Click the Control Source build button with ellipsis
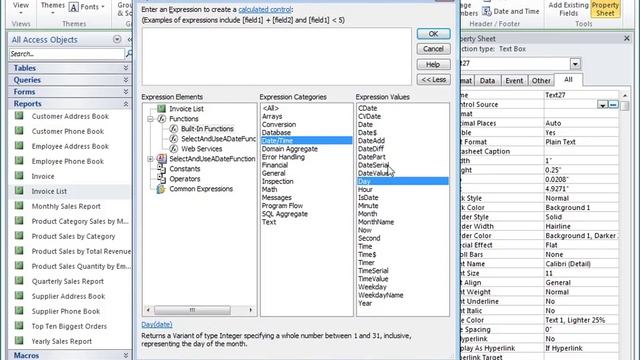640x360 pixels. [x=613, y=105]
